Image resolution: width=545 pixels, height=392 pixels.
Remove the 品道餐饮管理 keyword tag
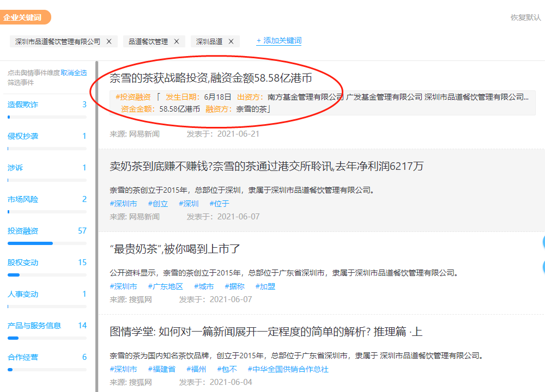coord(177,42)
